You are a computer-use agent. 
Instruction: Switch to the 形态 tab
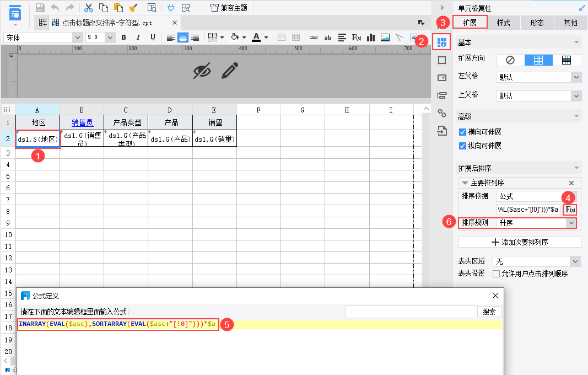(x=537, y=23)
